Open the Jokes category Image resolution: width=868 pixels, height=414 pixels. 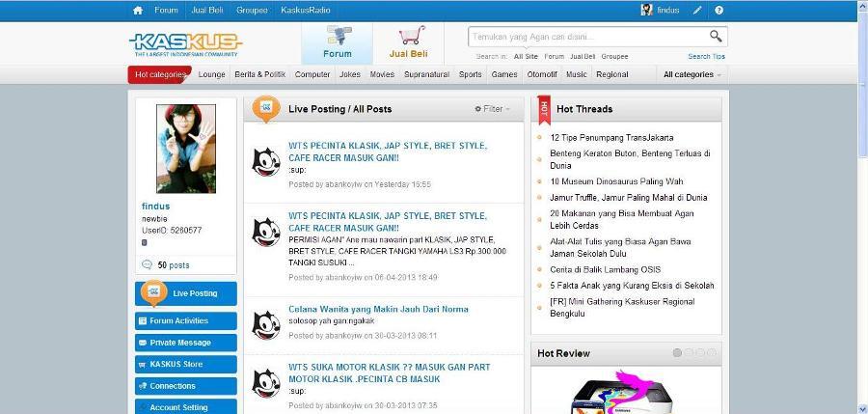(350, 74)
